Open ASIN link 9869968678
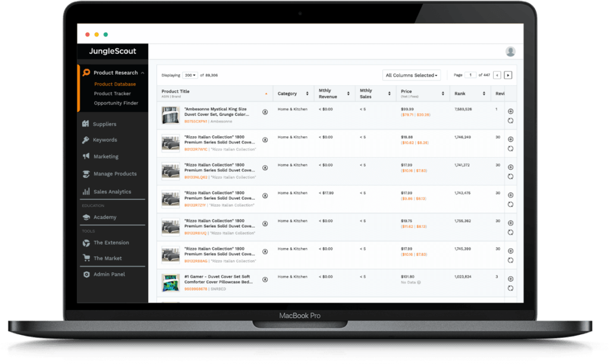The width and height of the screenshot is (609, 364). coord(196,290)
